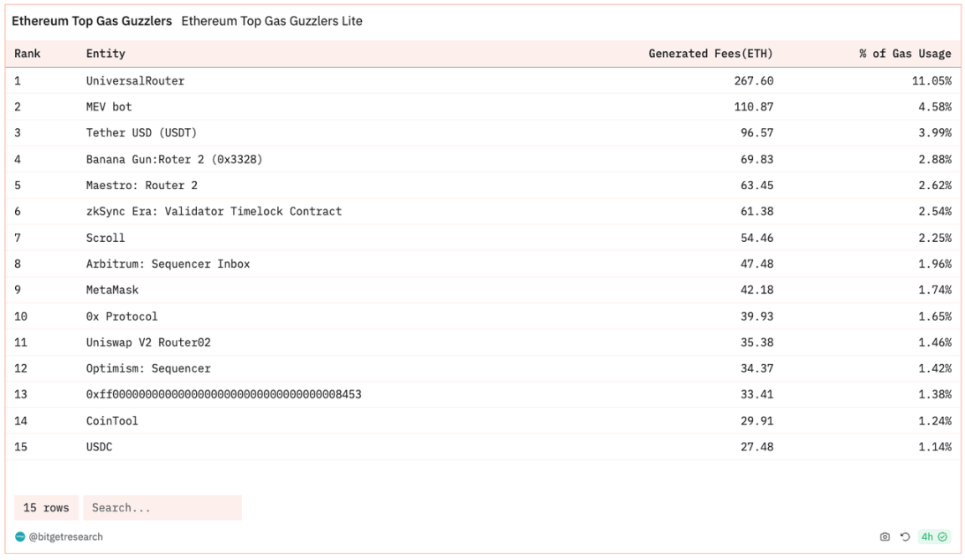Select the MetaMask entity cell
The width and height of the screenshot is (965, 560).
[112, 290]
